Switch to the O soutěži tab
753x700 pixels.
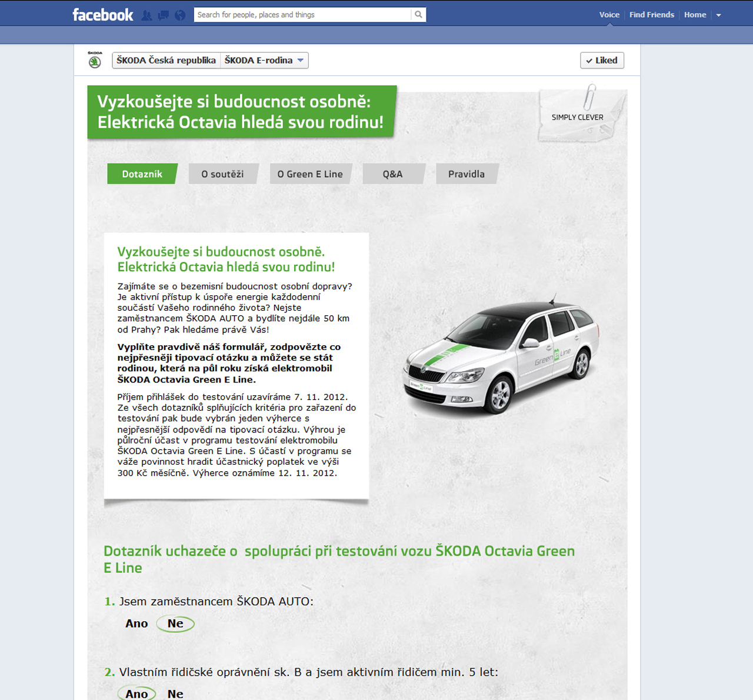tap(223, 174)
